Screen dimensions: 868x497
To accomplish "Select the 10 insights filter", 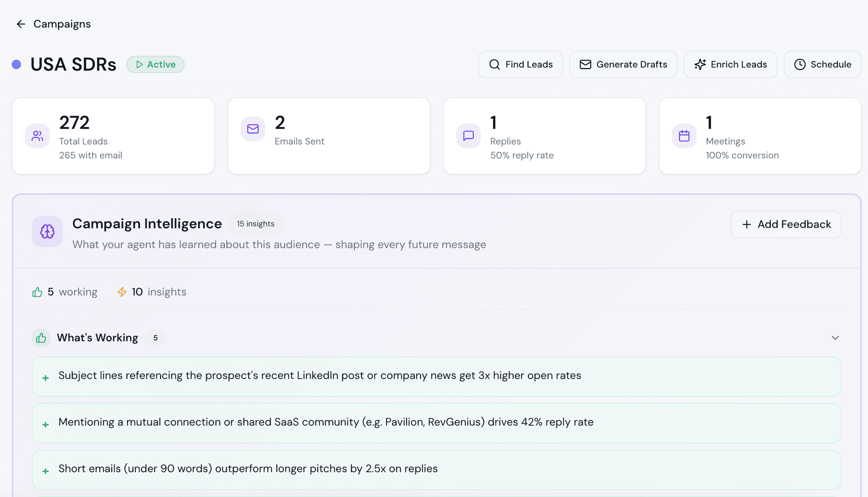I will [x=151, y=292].
